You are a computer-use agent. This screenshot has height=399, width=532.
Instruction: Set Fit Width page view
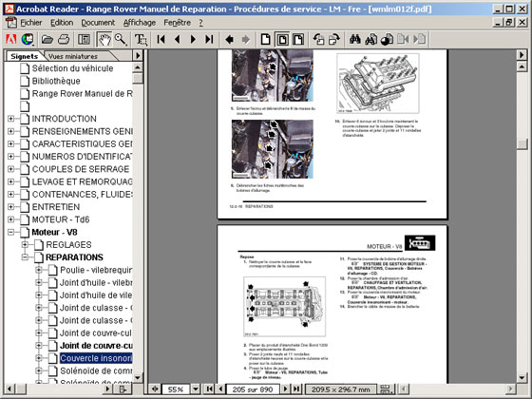tap(298, 39)
